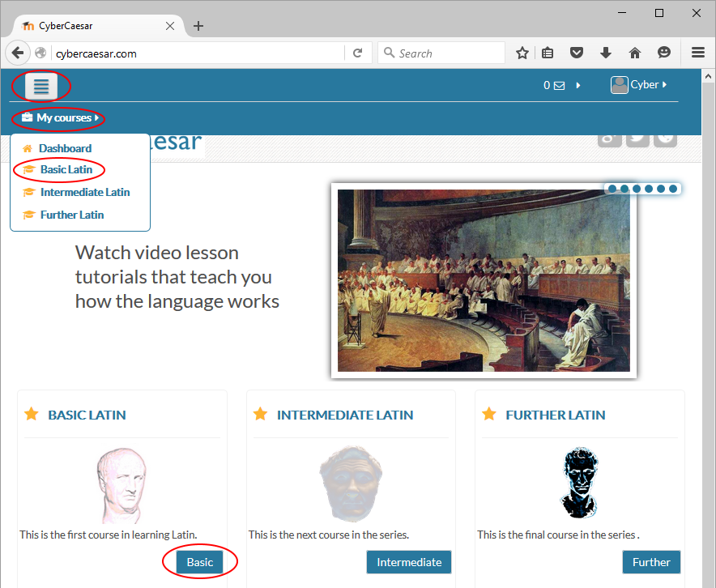Switch to the CyberCaesar tab

tap(98, 26)
